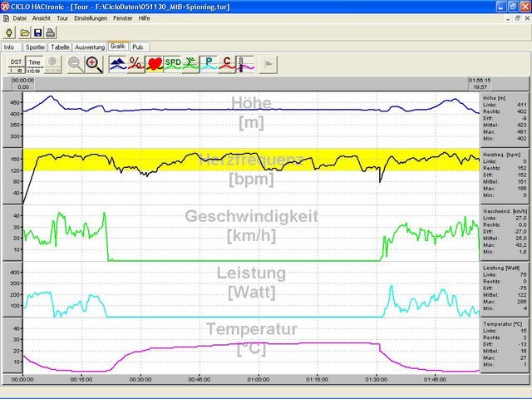Open the Fenster menu
Viewport: 532px width, 399px height.
point(122,18)
